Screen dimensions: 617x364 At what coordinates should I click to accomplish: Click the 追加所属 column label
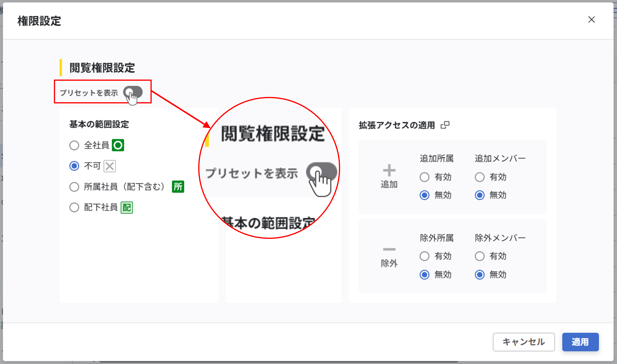pyautogui.click(x=437, y=158)
